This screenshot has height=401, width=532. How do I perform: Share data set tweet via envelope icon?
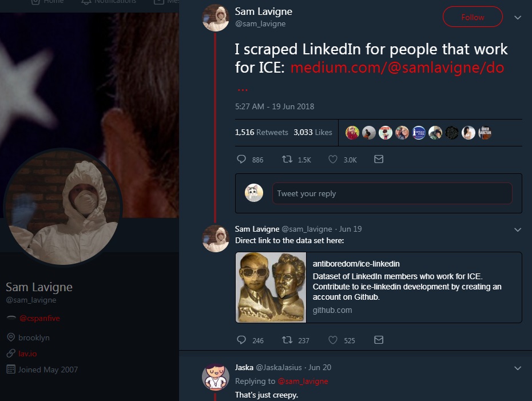pos(378,340)
